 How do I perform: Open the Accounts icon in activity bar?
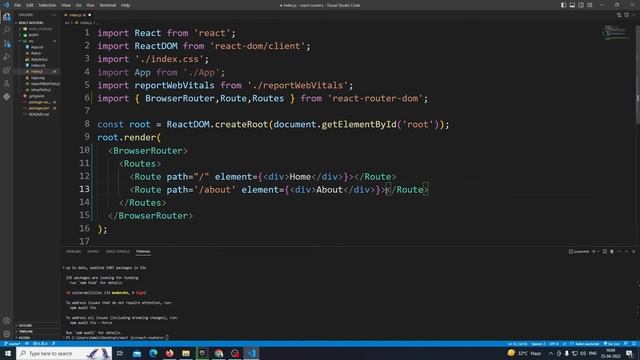pos(7,321)
